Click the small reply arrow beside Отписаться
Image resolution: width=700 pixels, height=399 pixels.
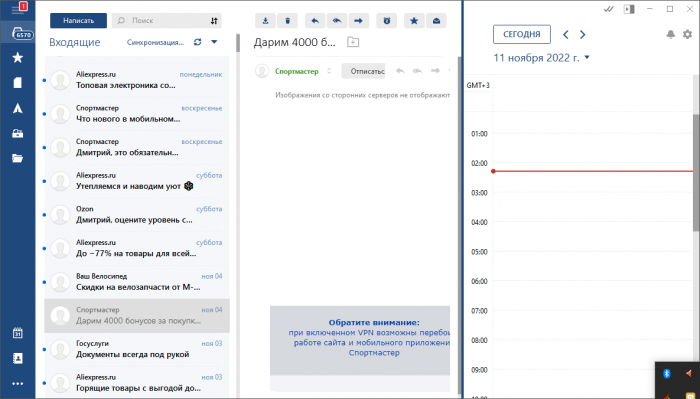pyautogui.click(x=400, y=71)
